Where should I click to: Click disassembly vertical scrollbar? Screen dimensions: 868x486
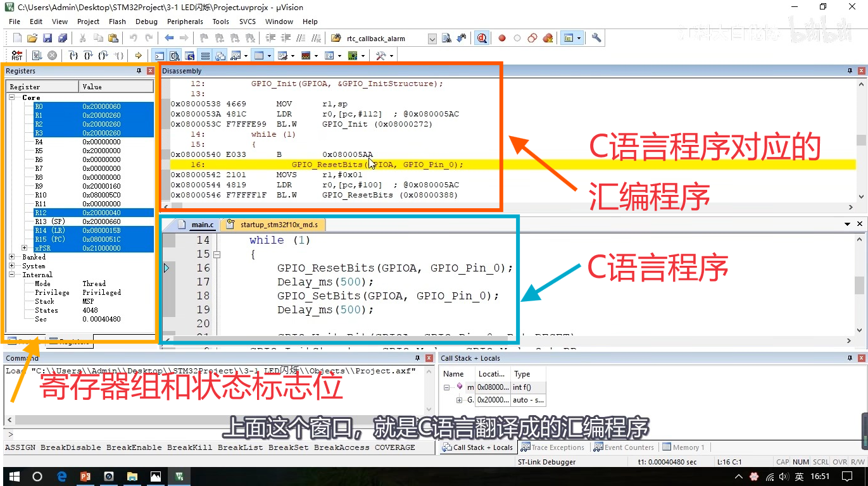(x=860, y=140)
